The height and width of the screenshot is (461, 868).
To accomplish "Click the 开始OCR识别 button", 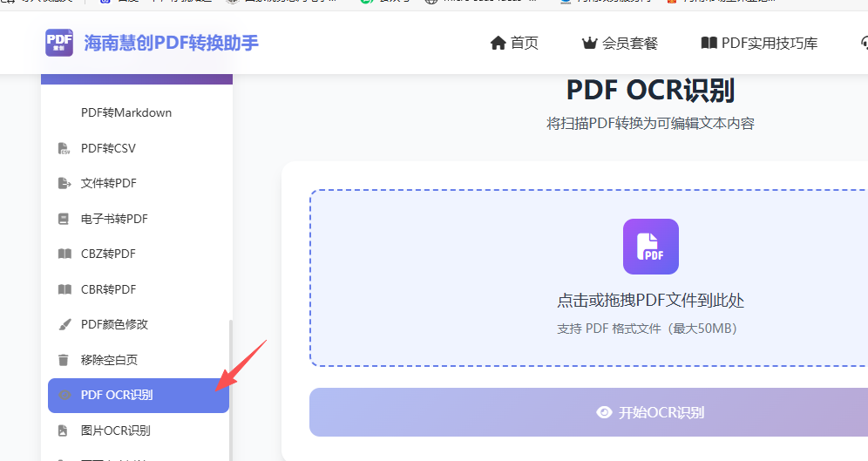I will pos(588,412).
